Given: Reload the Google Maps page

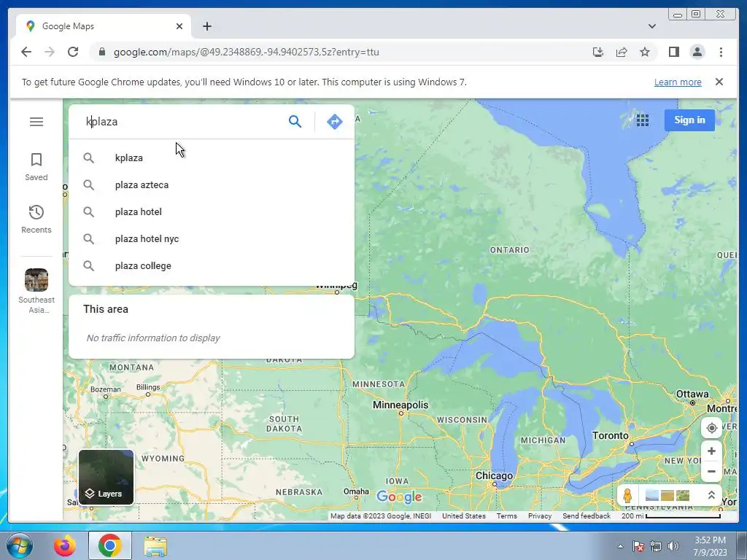Looking at the screenshot, I should tap(73, 52).
